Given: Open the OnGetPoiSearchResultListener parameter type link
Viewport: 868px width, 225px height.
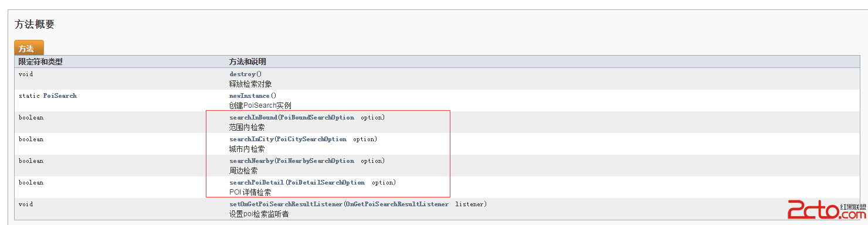Looking at the screenshot, I should tap(397, 204).
